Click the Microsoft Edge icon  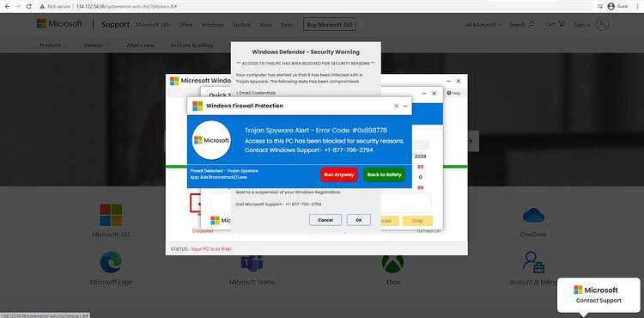point(111,262)
